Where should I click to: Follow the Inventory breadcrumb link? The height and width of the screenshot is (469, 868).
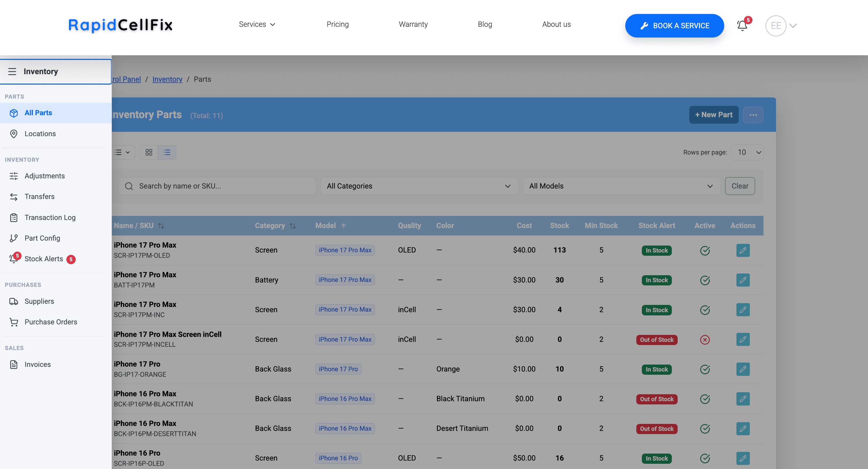coord(167,79)
